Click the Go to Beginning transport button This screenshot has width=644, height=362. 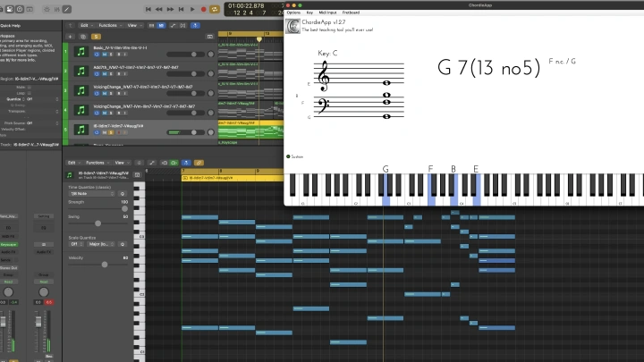(x=148, y=9)
